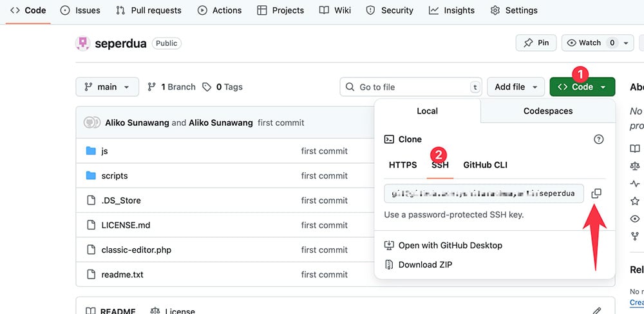Select the Code tab in repository nav
This screenshot has width=644, height=314.
[x=28, y=10]
